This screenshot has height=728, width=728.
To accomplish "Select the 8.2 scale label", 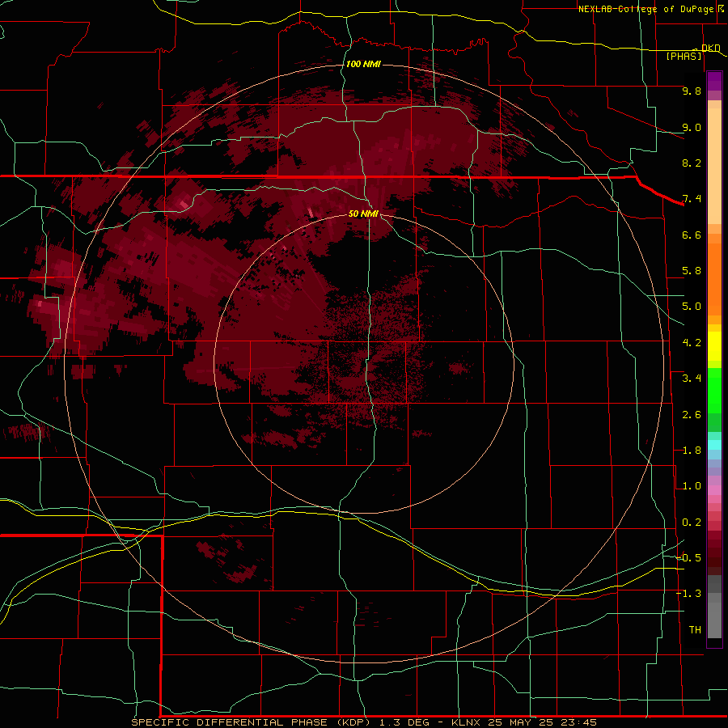I will [x=692, y=163].
